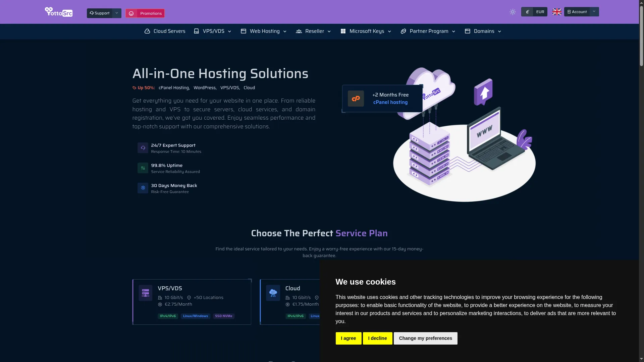Follow the Cloud link under the headline

(249, 88)
